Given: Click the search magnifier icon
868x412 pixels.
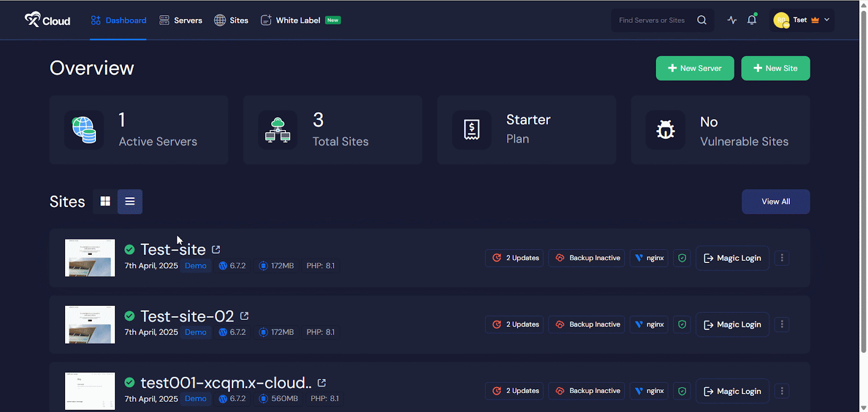Looking at the screenshot, I should click(701, 20).
